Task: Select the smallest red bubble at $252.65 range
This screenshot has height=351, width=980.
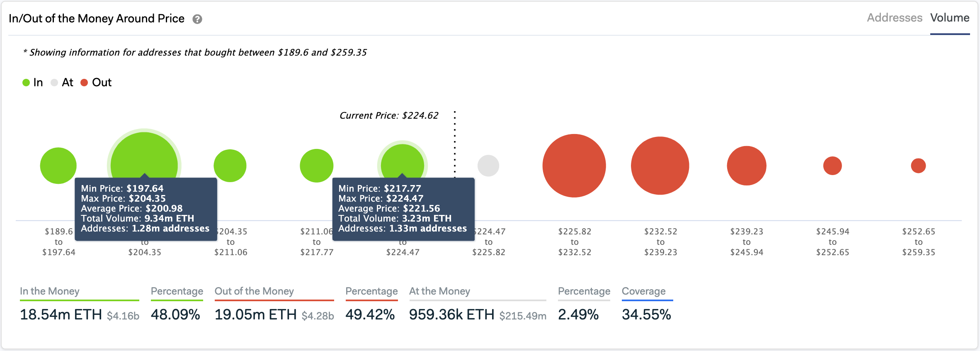Action: 919,165
